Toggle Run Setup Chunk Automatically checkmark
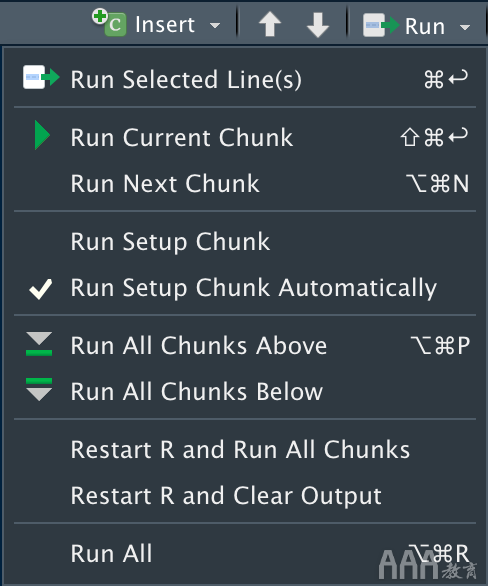Viewport: 488px width, 586px height. 40,289
